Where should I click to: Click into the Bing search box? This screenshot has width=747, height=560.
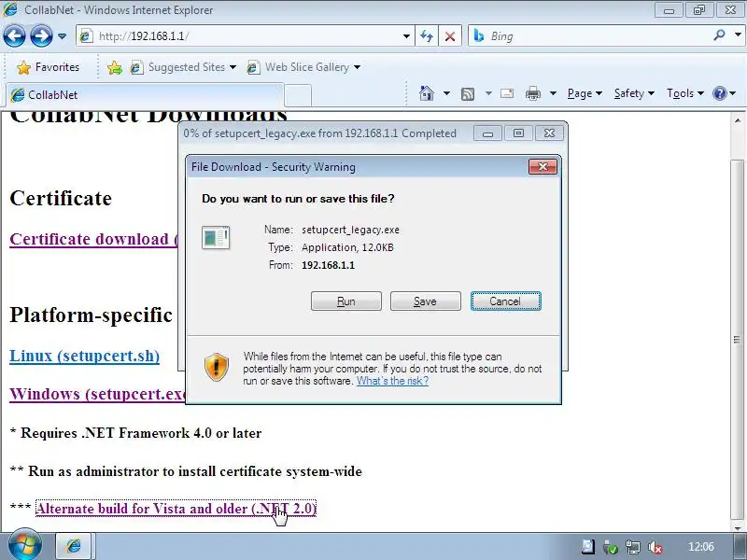pyautogui.click(x=591, y=36)
